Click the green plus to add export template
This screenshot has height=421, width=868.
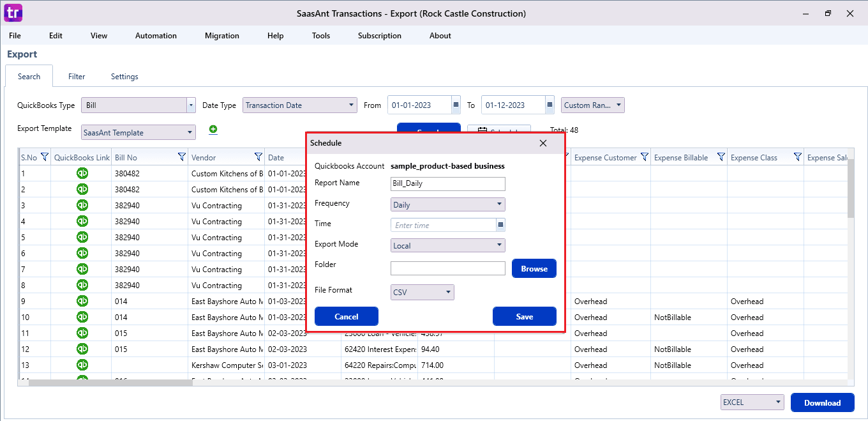pyautogui.click(x=213, y=130)
